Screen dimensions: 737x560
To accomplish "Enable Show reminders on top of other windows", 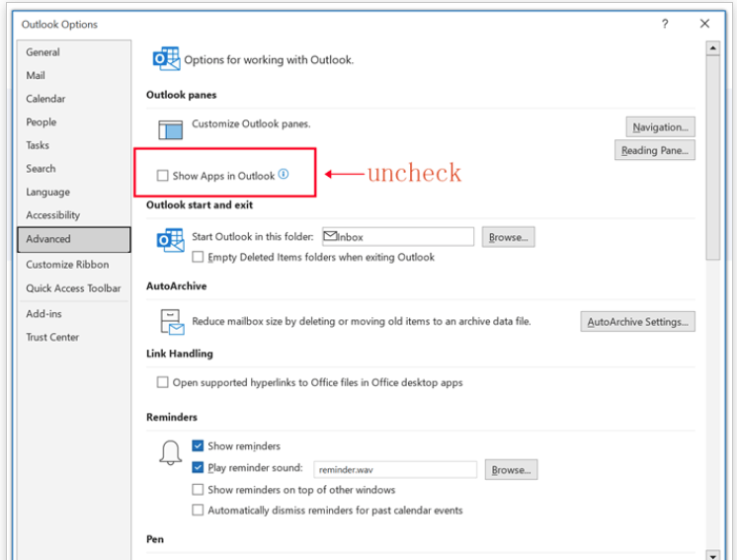I will click(198, 490).
